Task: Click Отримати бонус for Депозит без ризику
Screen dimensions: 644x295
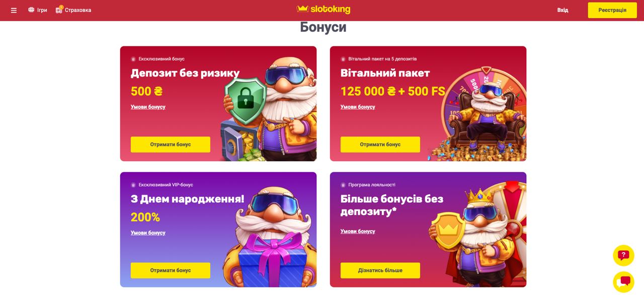Action: pyautogui.click(x=171, y=144)
